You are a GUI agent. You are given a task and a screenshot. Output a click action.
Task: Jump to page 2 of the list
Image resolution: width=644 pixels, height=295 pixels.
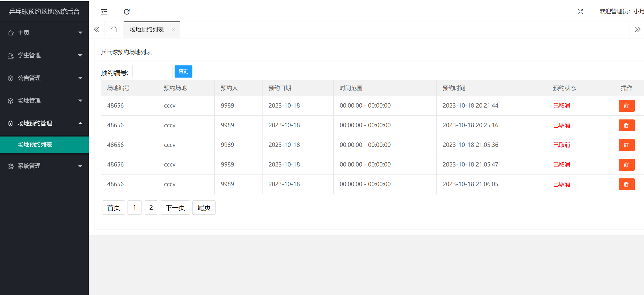[x=151, y=208]
